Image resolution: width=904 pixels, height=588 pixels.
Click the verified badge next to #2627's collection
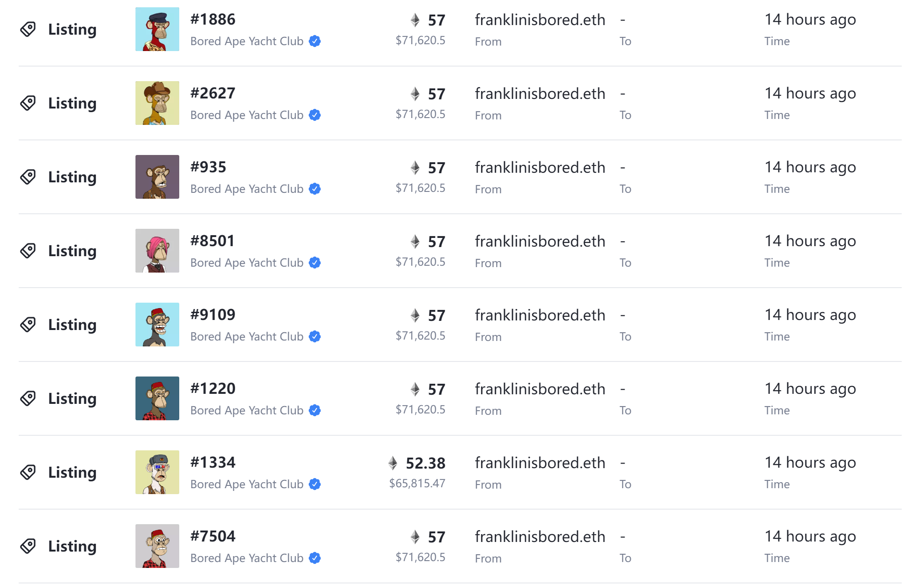(315, 115)
